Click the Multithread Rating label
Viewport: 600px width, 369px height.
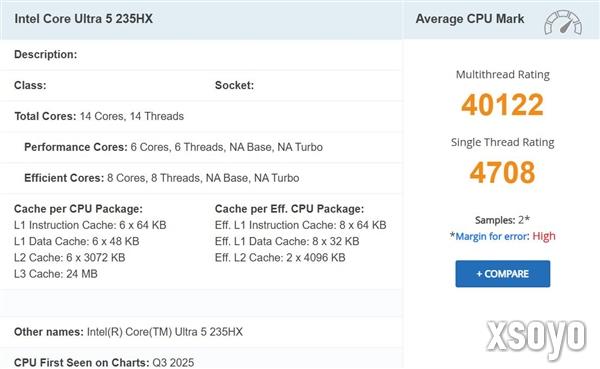(x=502, y=75)
